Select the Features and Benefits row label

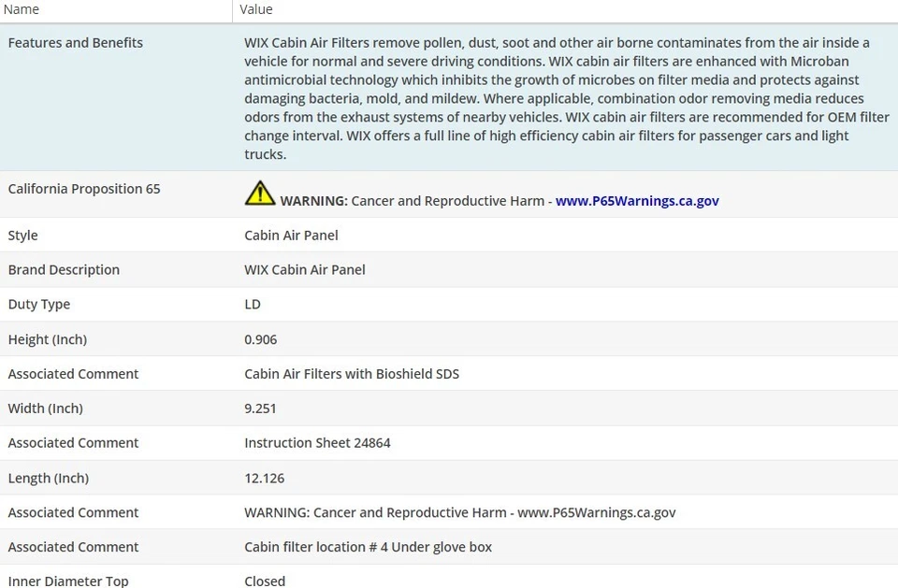76,43
